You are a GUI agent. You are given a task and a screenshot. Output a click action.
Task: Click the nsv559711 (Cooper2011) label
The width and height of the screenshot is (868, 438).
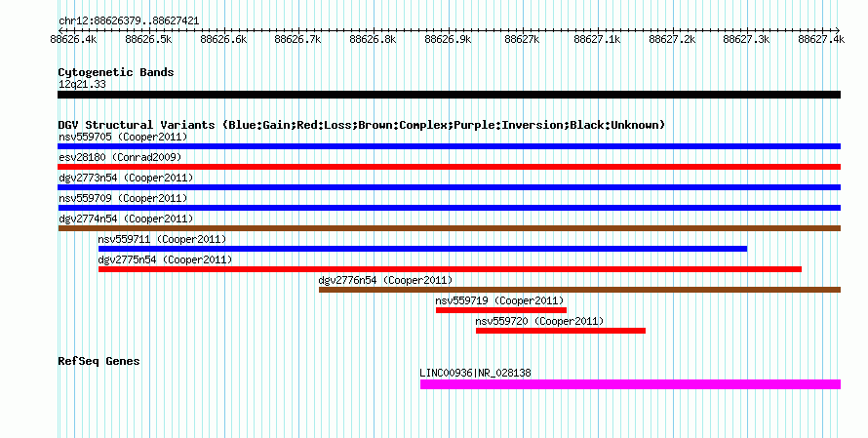[x=162, y=239]
